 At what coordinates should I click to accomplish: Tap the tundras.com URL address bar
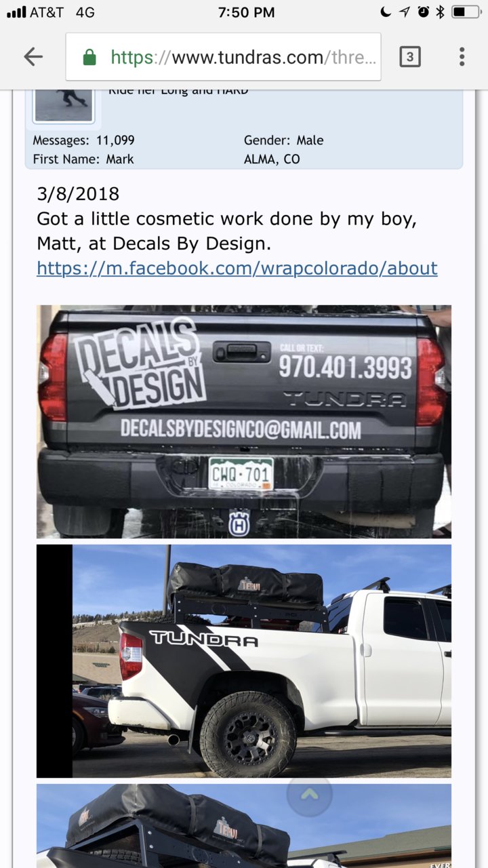coord(223,57)
